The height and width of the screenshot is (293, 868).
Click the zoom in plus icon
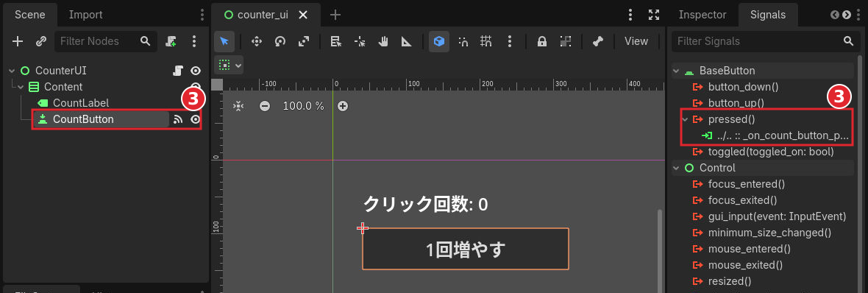click(343, 106)
